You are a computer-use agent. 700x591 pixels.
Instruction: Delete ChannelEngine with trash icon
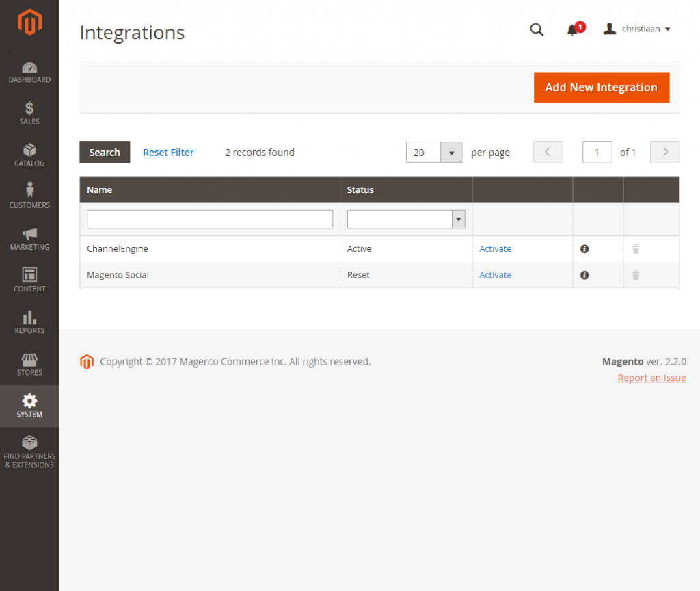(x=636, y=249)
